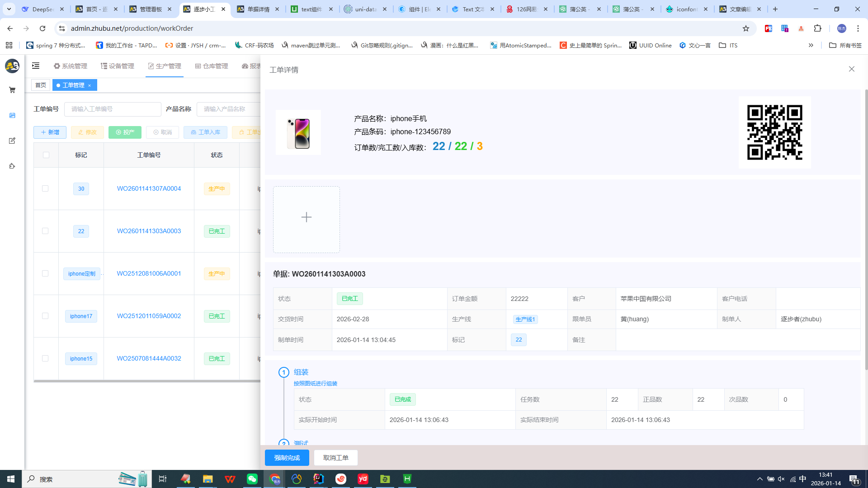This screenshot has width=868, height=488.
Task: Select the checkbox for work order WO2601141307A0004
Action: (45, 188)
